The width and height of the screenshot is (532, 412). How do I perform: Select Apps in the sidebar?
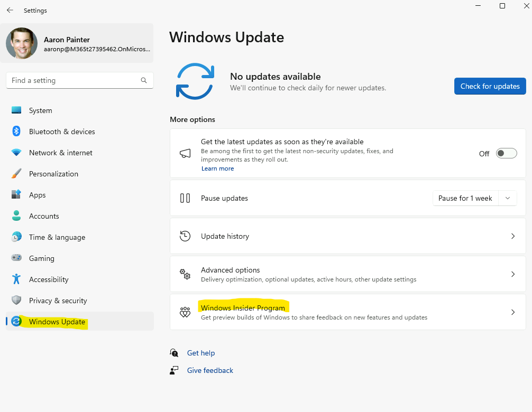coord(80,195)
